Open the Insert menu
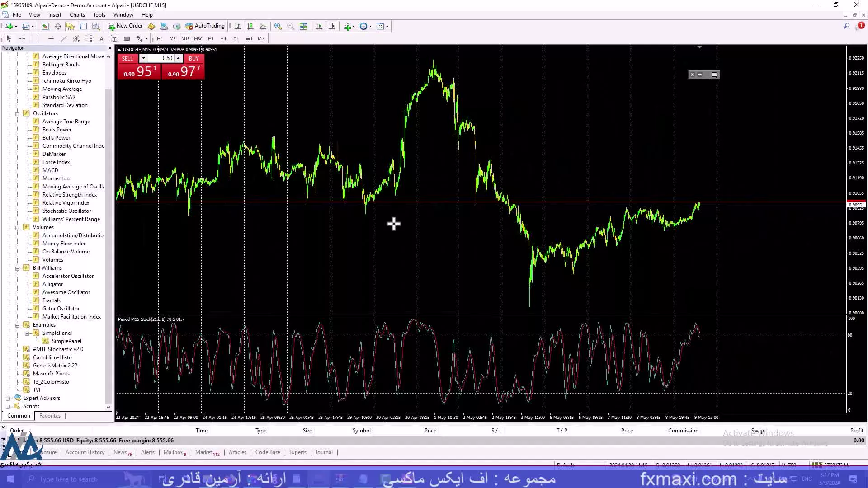Viewport: 868px width, 488px height. [x=55, y=14]
